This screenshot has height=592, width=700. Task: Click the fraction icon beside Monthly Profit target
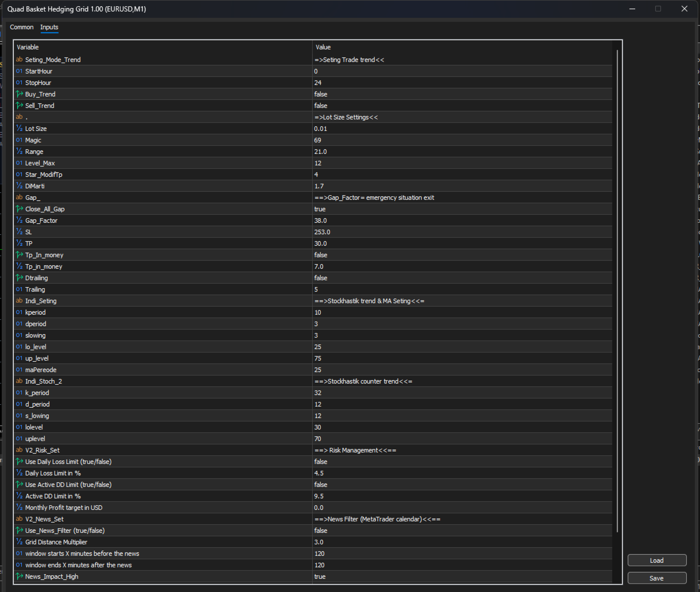coord(20,508)
